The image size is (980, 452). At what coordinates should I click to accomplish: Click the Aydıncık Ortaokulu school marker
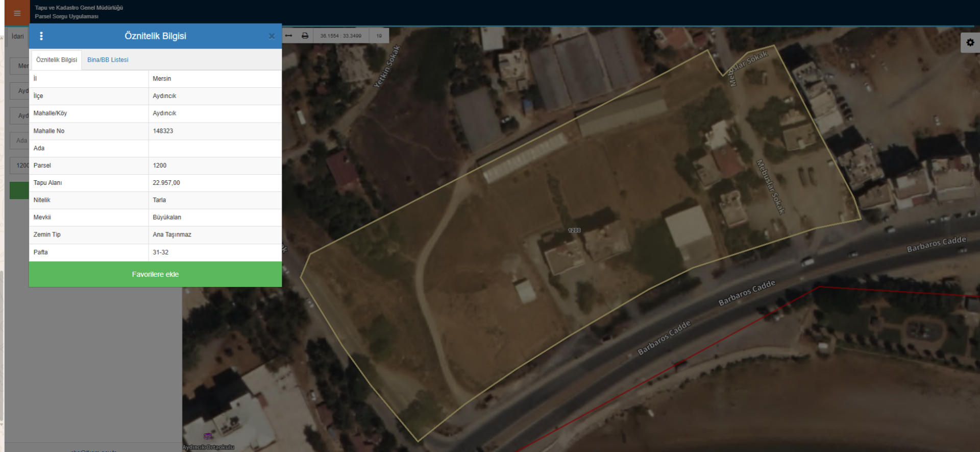pyautogui.click(x=208, y=437)
